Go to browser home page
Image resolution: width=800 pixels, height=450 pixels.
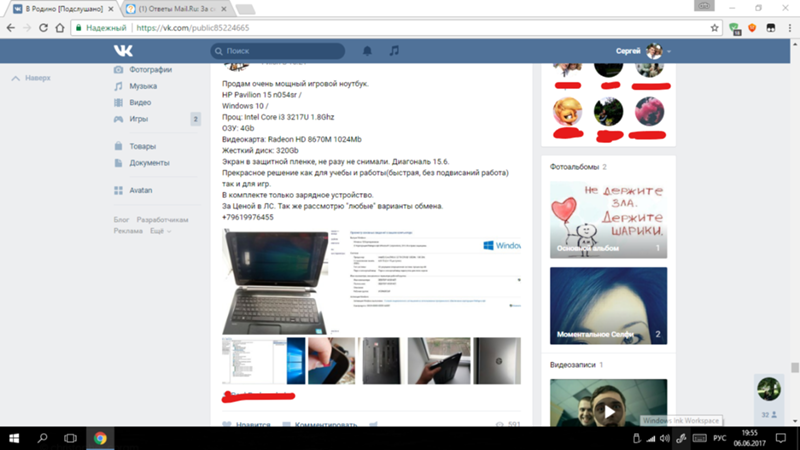60,28
